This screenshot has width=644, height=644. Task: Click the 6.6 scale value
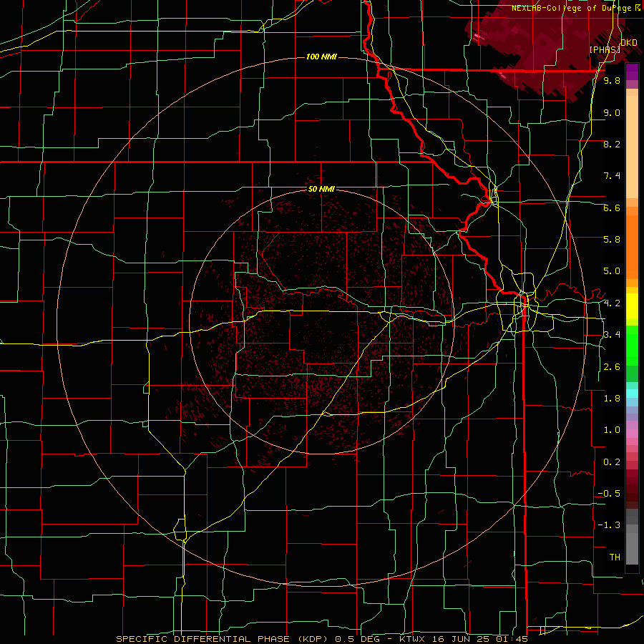click(612, 208)
